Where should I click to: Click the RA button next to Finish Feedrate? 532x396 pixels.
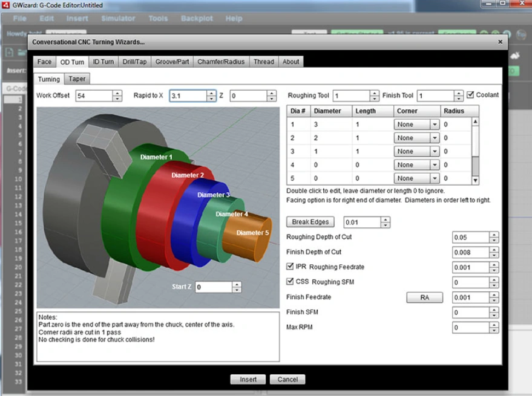coord(424,297)
